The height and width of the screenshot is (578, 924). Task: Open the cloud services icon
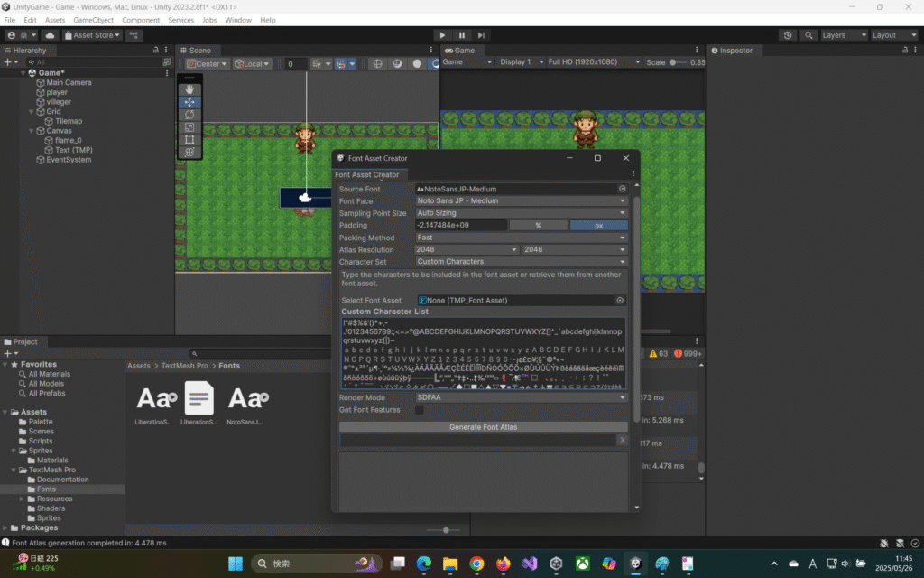click(x=50, y=35)
